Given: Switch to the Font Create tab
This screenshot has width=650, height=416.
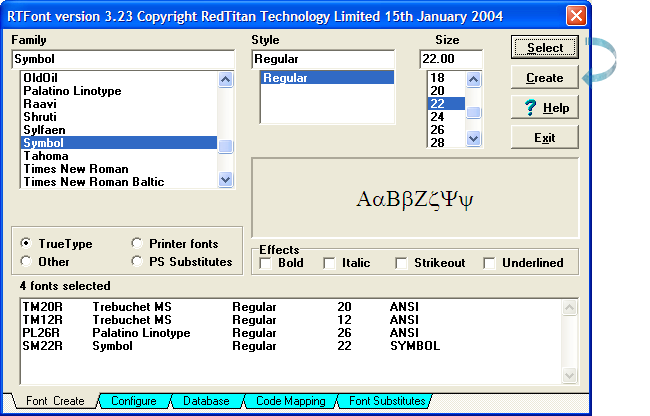Looking at the screenshot, I should (55, 401).
